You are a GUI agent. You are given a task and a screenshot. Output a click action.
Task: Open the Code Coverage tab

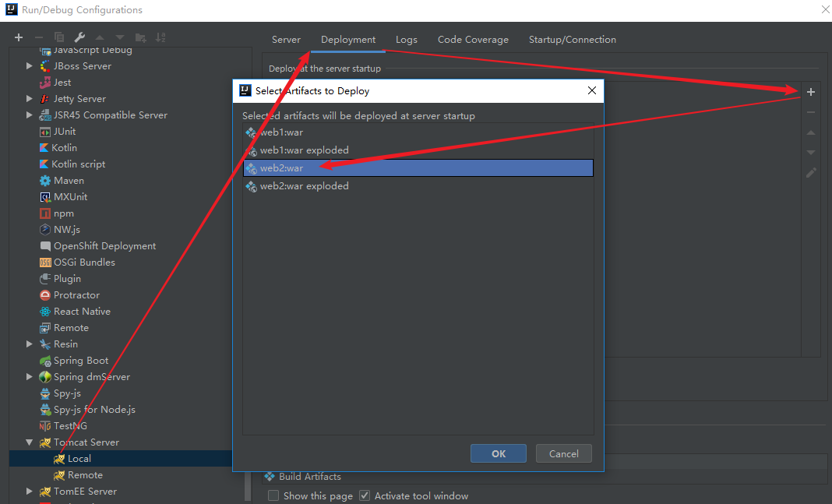(473, 40)
